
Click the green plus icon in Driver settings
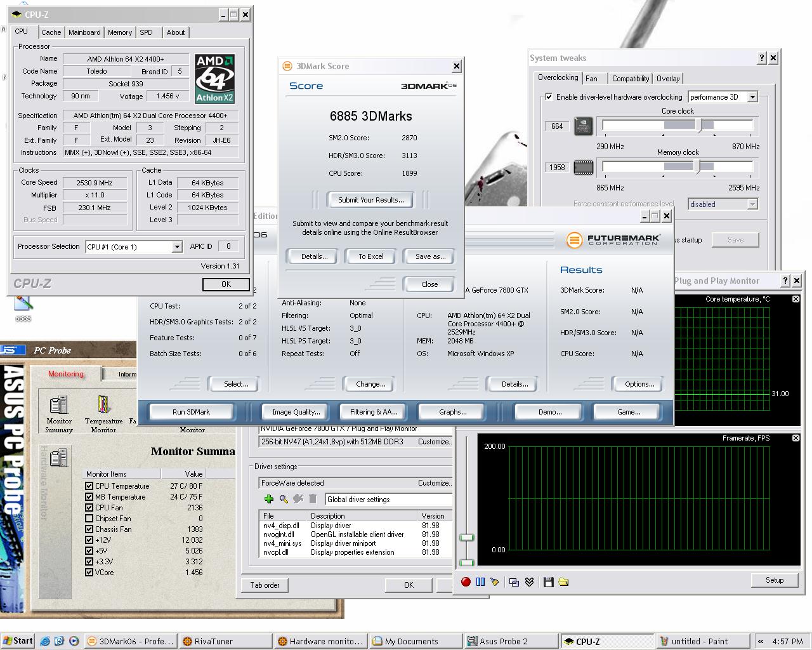click(268, 499)
